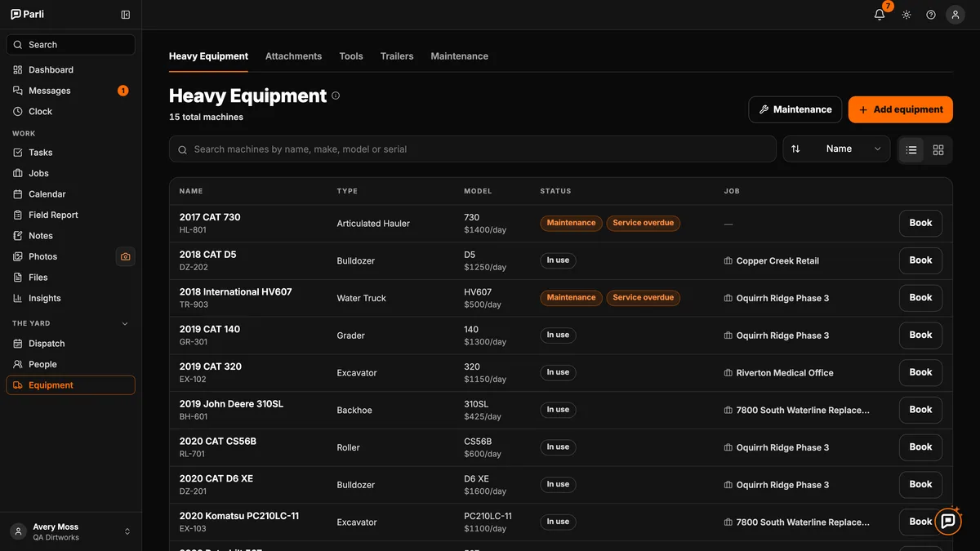Open Insights in the sidebar
Viewport: 980px width, 551px height.
[70, 298]
